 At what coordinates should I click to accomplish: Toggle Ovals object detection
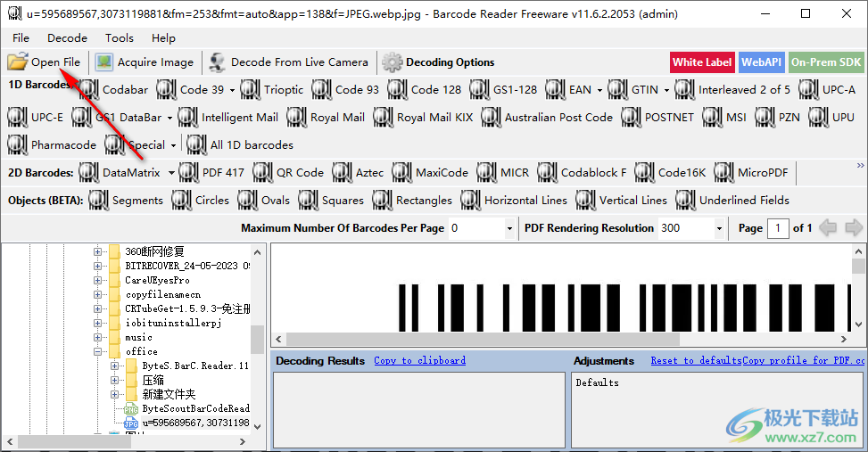264,201
